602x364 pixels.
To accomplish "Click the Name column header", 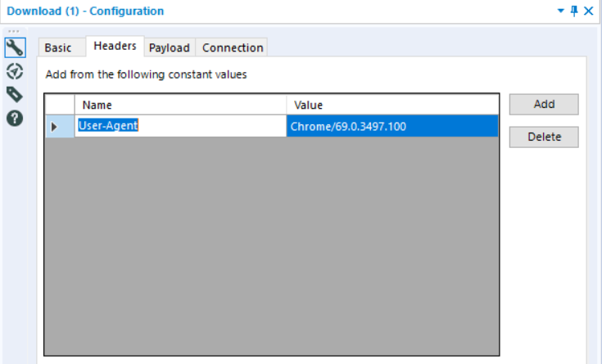I will [180, 105].
